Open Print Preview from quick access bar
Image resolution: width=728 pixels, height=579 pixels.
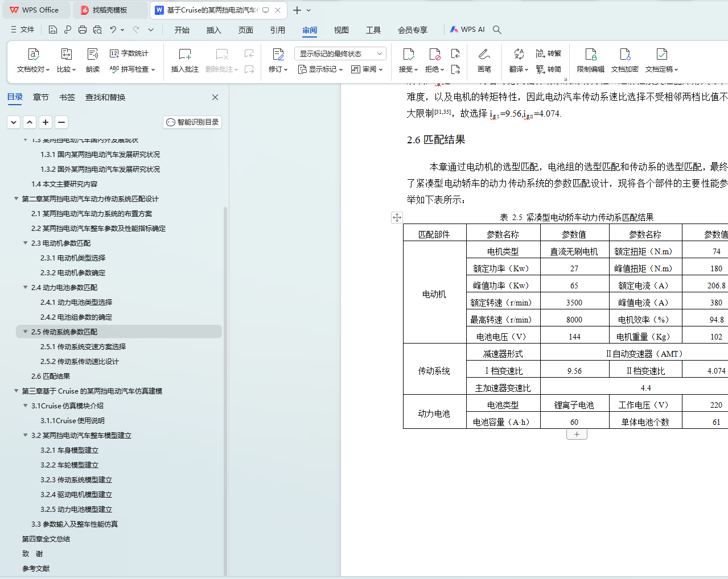tap(97, 30)
